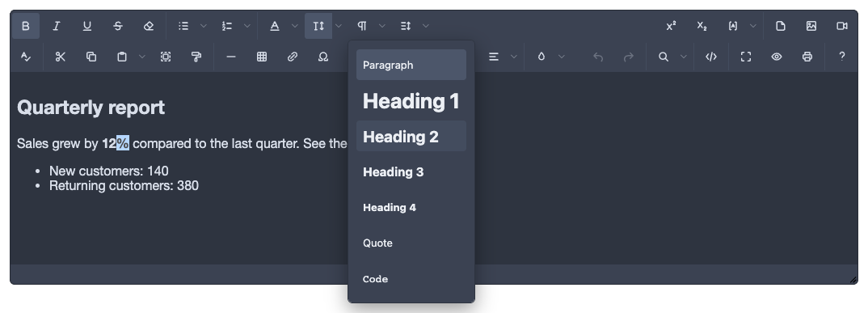Open the fill color dropdown arrow
Image resolution: width=868 pixels, height=313 pixels.
coord(562,57)
